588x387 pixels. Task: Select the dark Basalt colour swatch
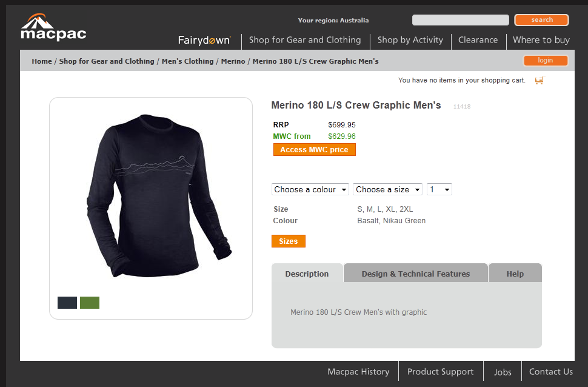[x=67, y=303]
